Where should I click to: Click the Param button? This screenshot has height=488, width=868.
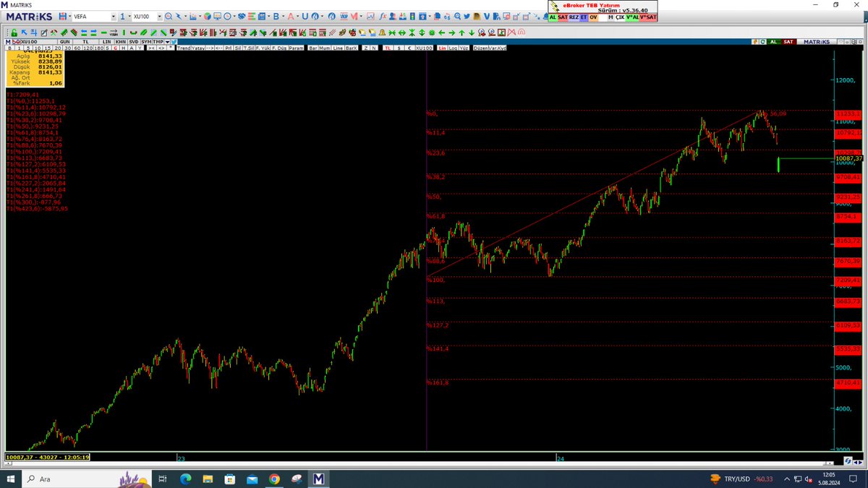(x=296, y=48)
